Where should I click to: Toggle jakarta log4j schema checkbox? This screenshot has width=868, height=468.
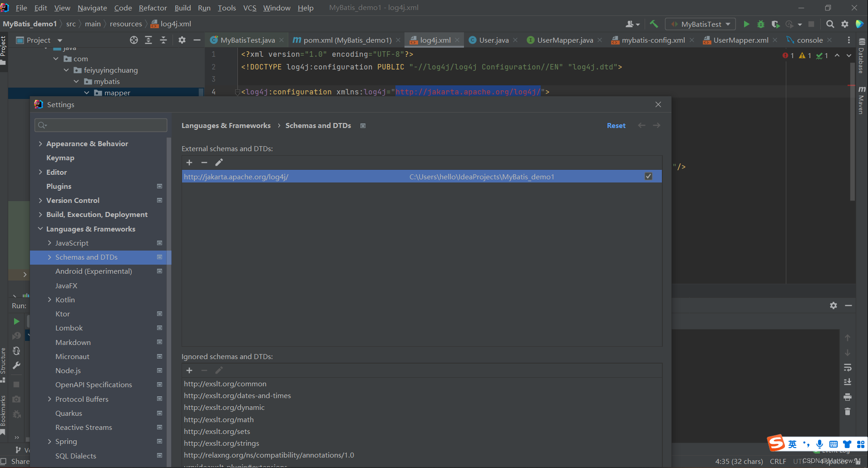(x=648, y=176)
